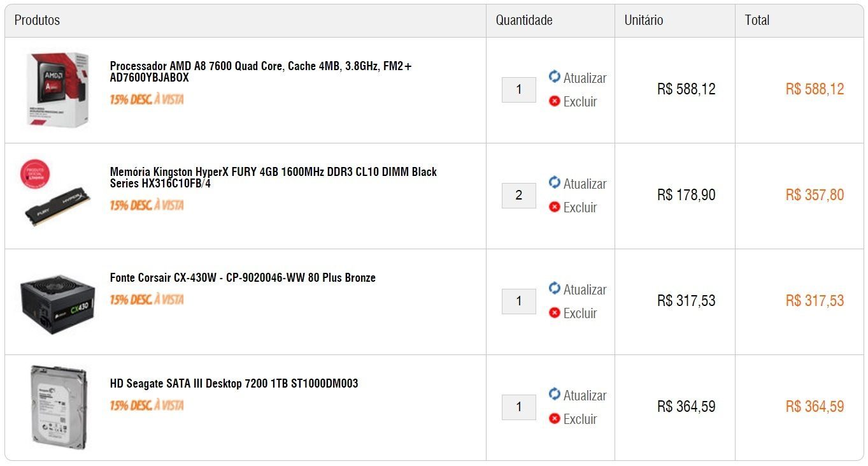
Task: Click the Atualizar refresh icon for Kingston HyperX memory
Action: [555, 182]
